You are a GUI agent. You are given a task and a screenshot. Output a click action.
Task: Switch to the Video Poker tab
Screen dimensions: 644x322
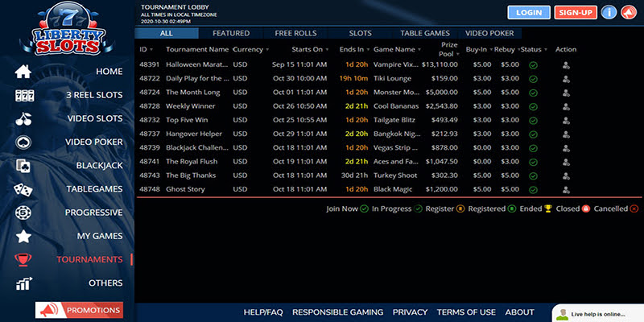pos(489,33)
